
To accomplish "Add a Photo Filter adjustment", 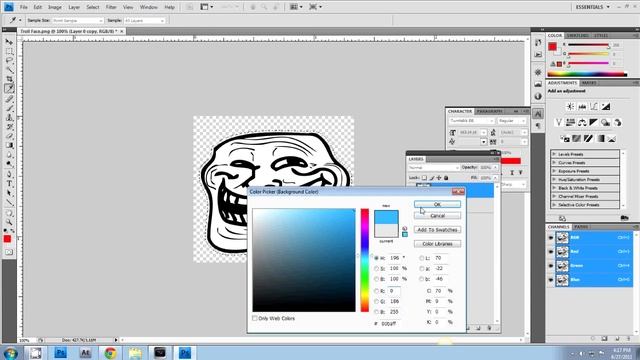I will [605, 122].
